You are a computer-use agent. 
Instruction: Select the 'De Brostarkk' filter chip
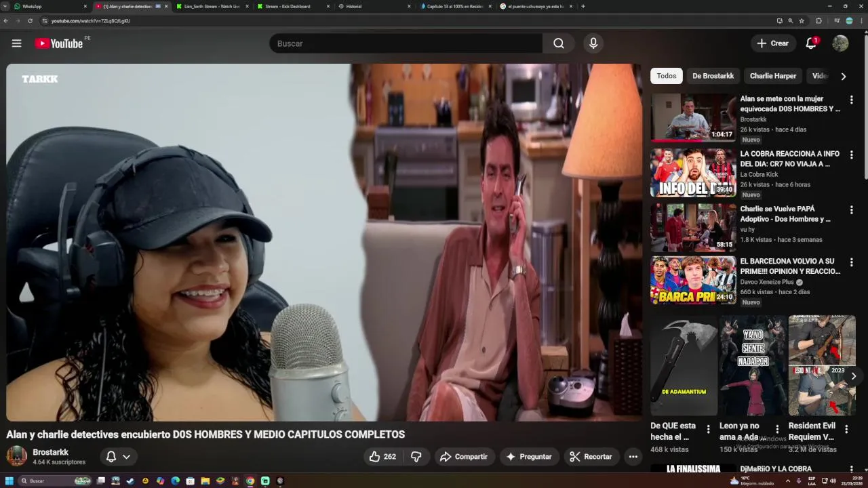[713, 76]
